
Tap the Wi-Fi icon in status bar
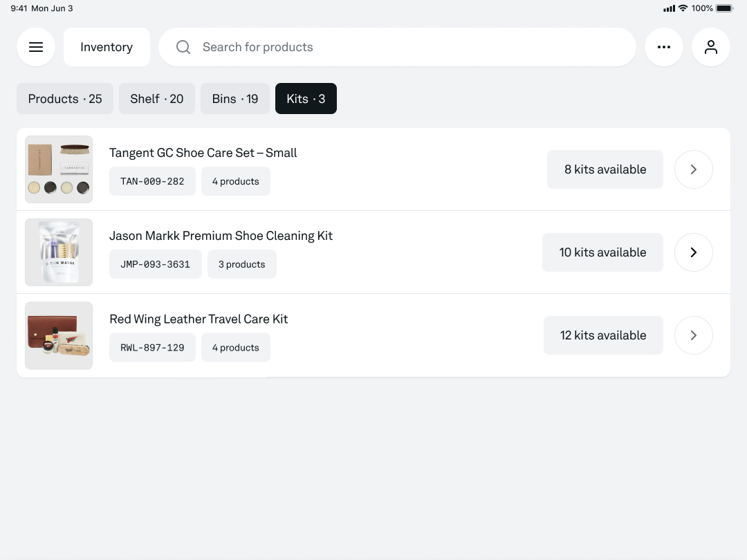683,8
